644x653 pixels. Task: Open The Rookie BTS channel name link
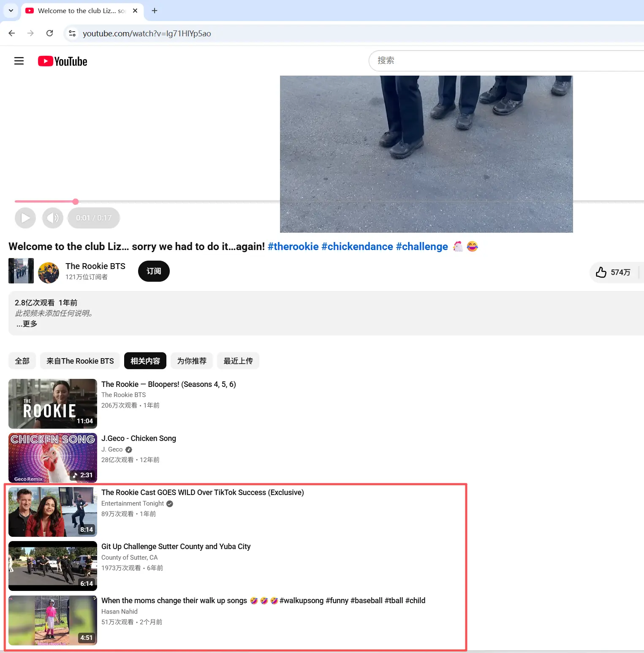point(95,266)
